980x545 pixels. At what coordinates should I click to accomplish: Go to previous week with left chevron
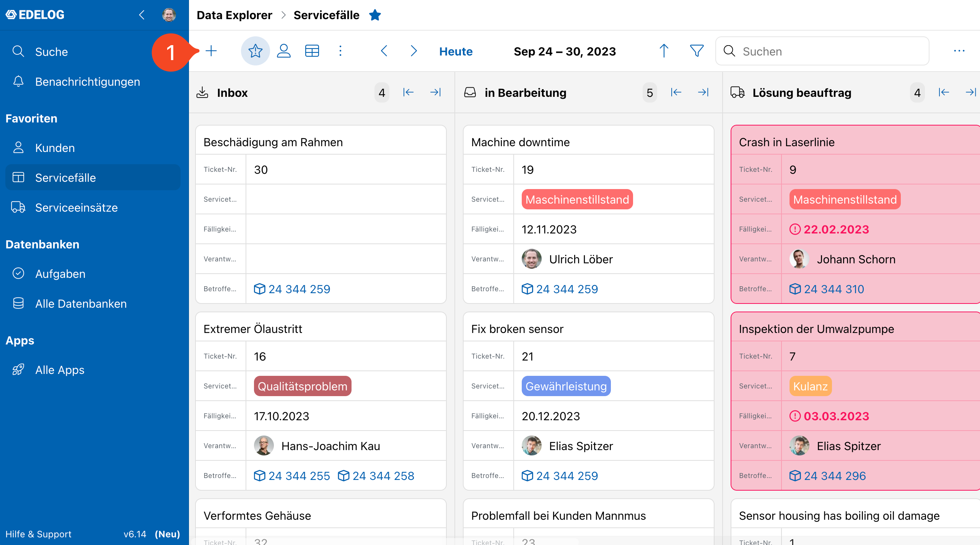[x=384, y=51]
